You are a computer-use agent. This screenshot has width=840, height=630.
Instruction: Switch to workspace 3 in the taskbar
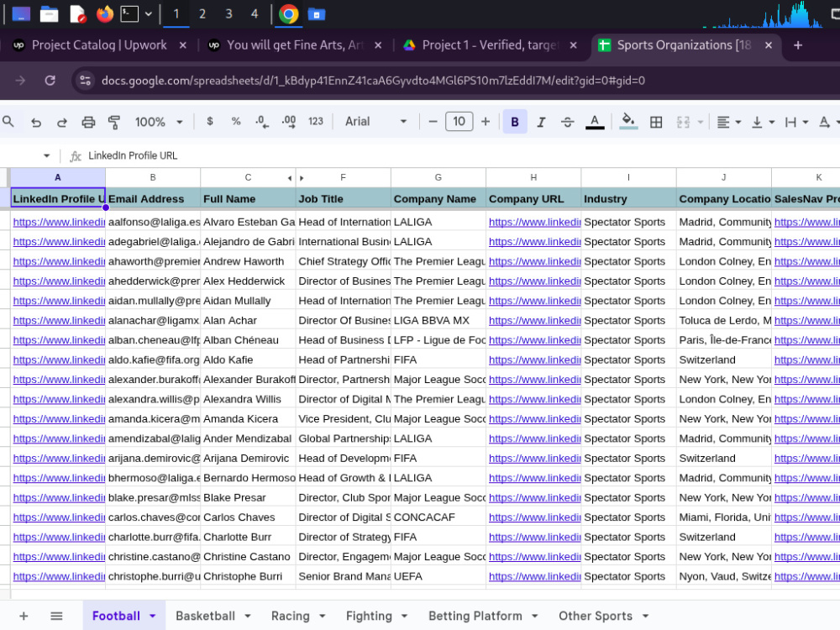228,14
